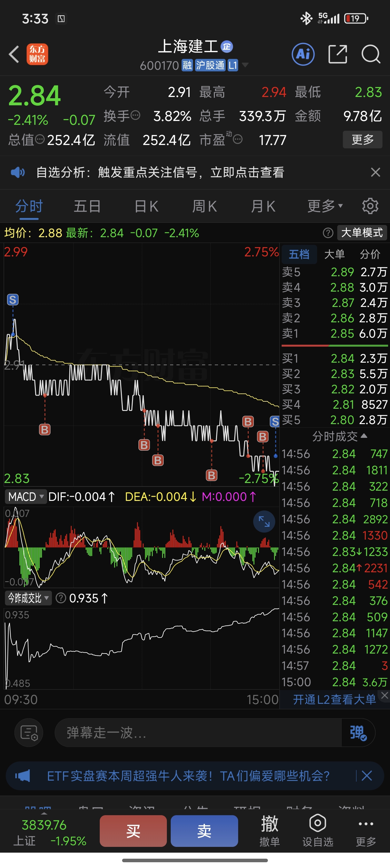Toggle 大单模式 mode

[x=362, y=232]
